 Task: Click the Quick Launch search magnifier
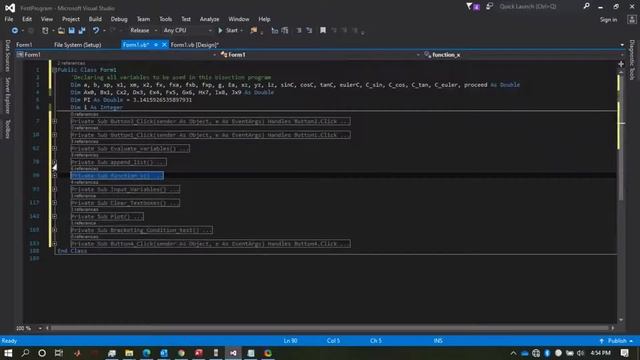[x=587, y=6]
